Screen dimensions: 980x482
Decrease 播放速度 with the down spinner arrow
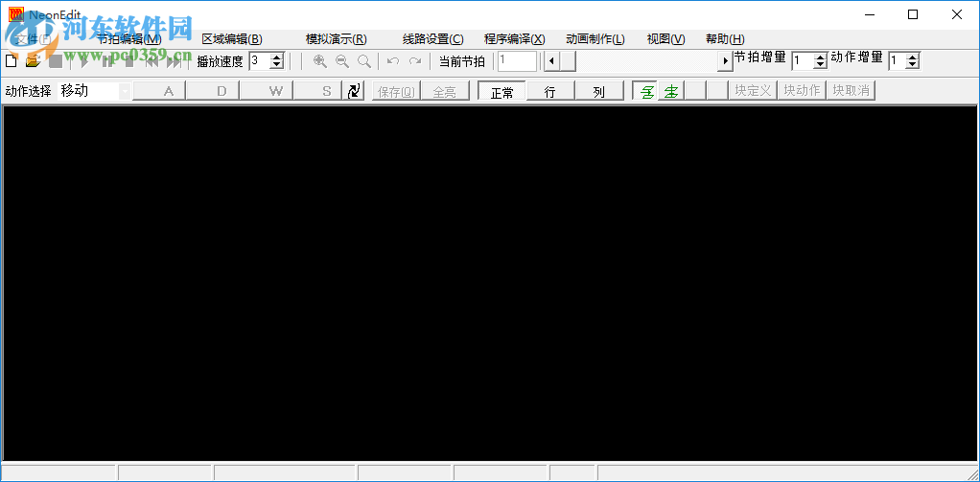277,65
